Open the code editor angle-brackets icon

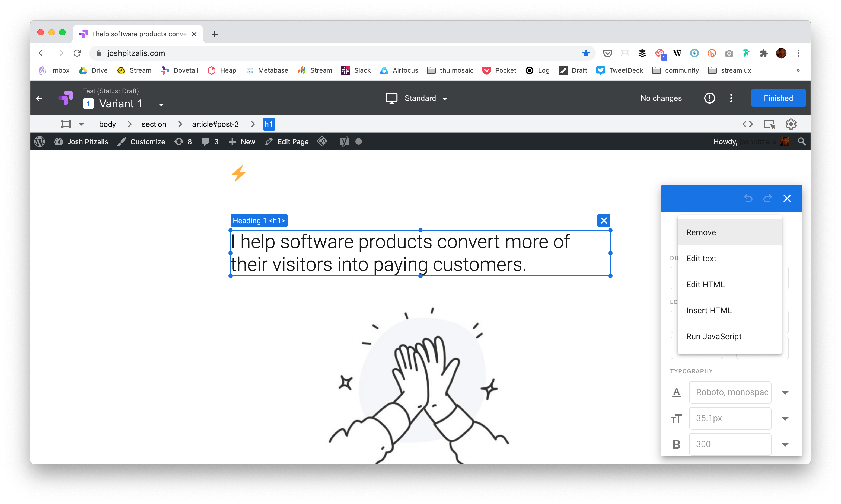coord(747,124)
